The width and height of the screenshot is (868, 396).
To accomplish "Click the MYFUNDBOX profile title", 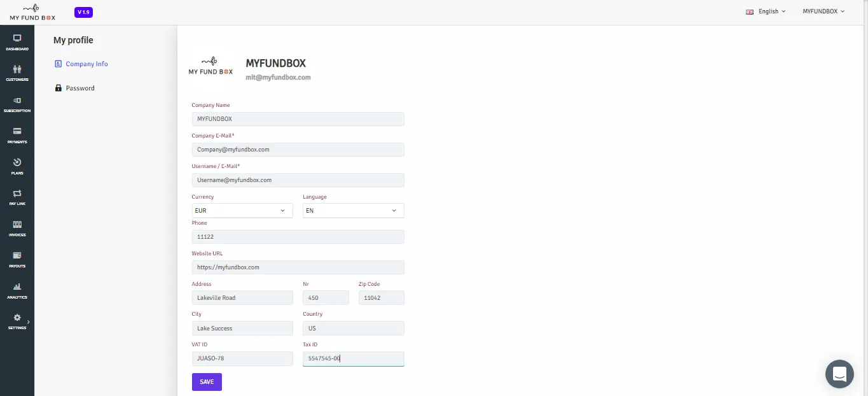I will point(276,63).
